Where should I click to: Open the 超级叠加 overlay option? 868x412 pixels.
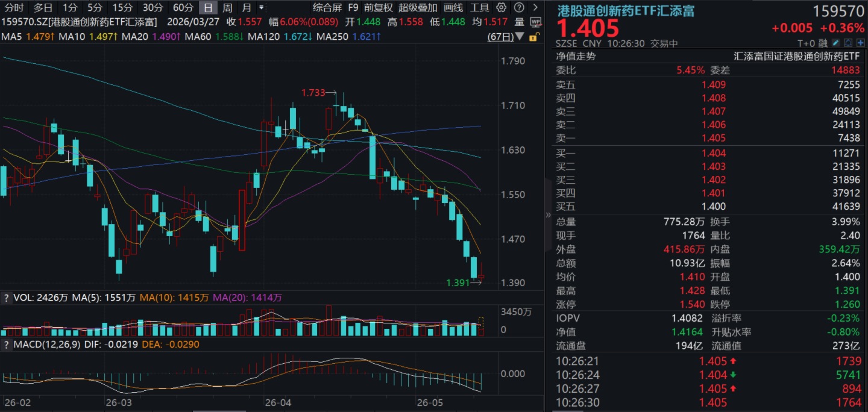point(418,8)
